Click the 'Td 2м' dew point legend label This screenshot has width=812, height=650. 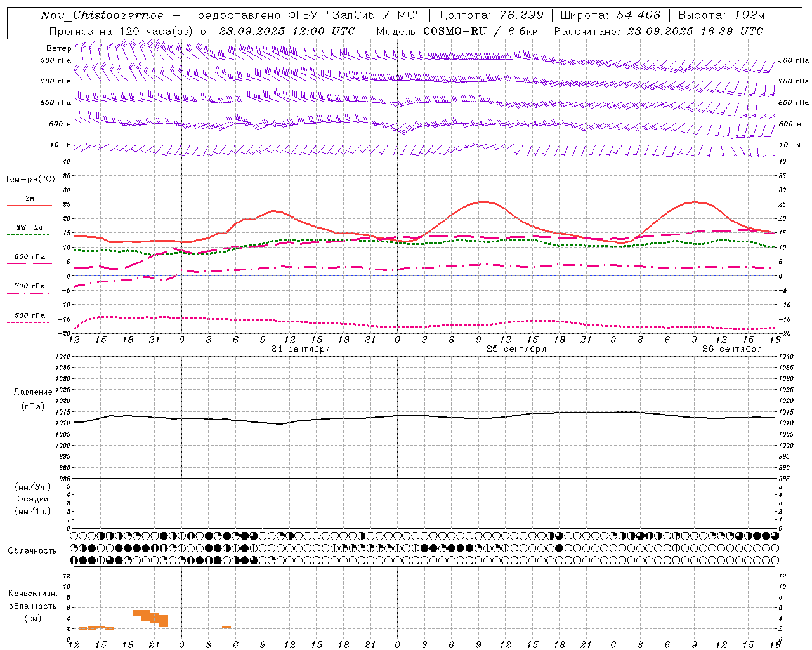pyautogui.click(x=29, y=227)
